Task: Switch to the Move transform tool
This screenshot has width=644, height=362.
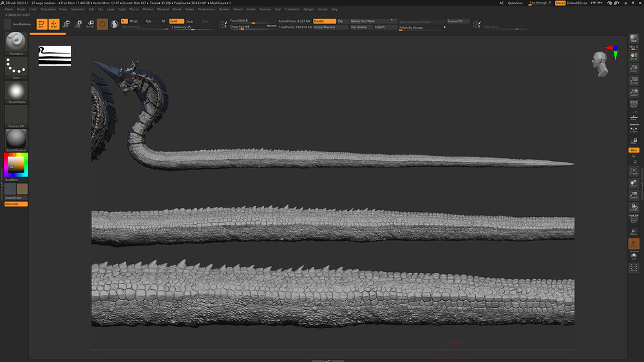Action: [x=66, y=24]
